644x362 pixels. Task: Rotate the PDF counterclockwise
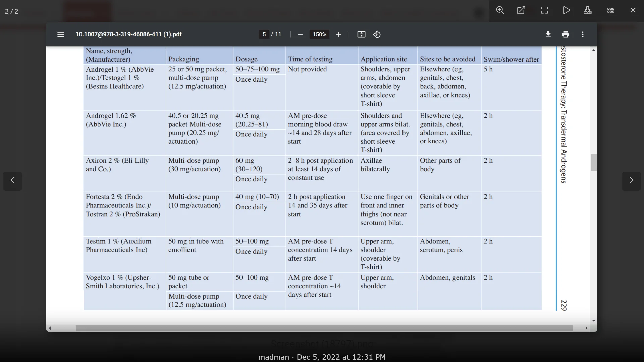(x=377, y=34)
